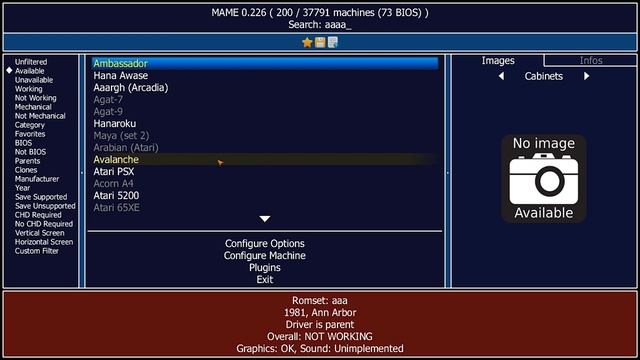
Task: Select the CHD Required filter
Action: 38,215
